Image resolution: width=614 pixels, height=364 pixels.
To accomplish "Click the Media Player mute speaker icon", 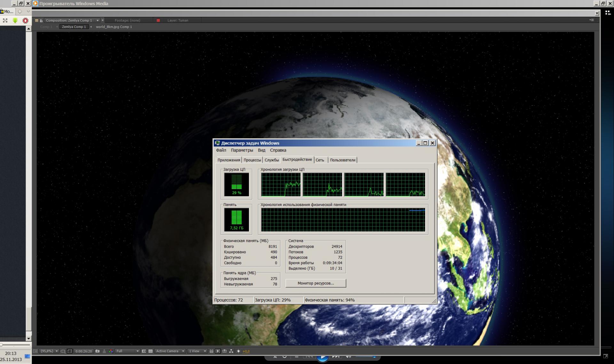I will (348, 356).
